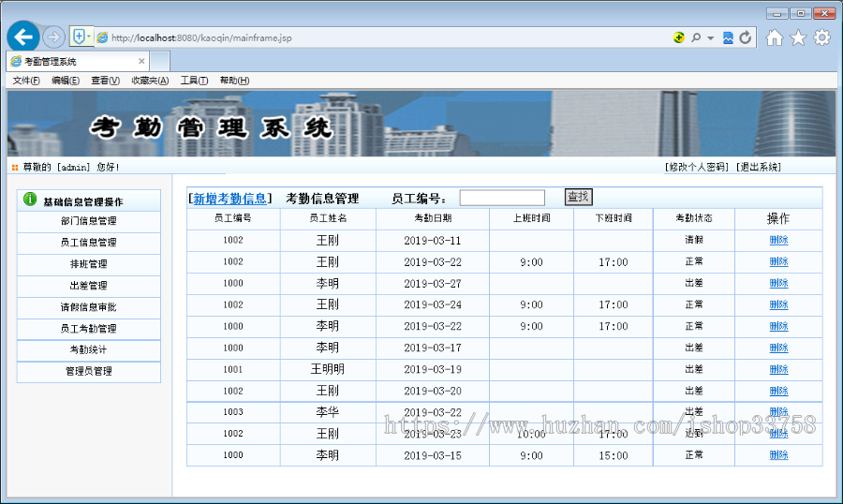Click the 新增考勤信息 link
Viewport: 843px width, 504px height.
[230, 199]
